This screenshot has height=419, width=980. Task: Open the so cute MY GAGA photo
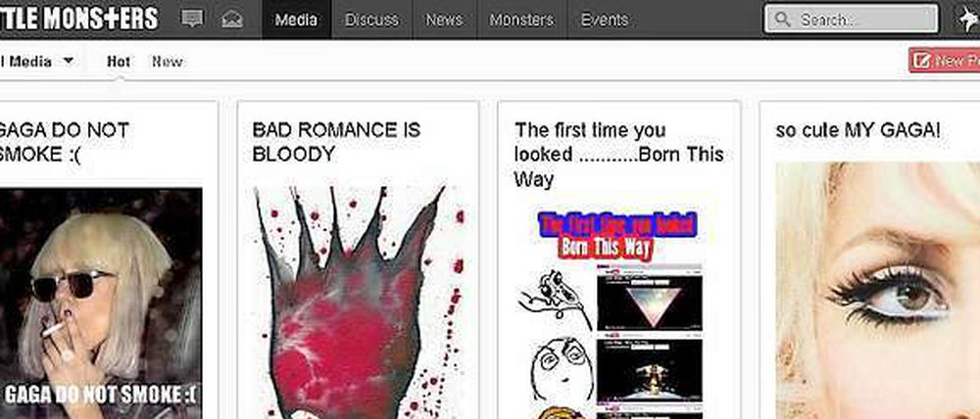click(877, 291)
